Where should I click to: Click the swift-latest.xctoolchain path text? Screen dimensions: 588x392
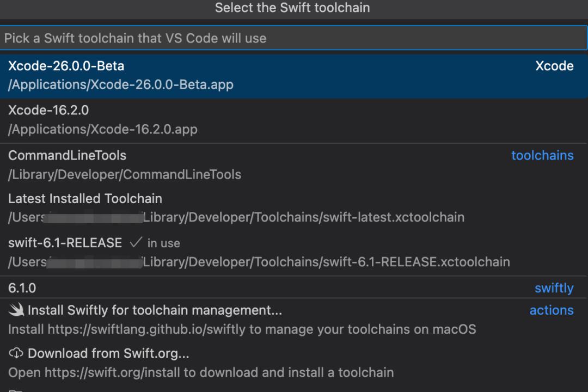[x=236, y=217]
